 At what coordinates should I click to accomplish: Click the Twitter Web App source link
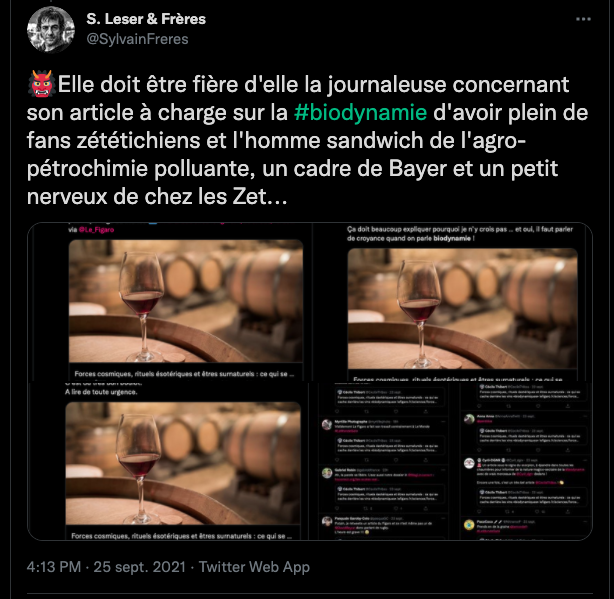[254, 567]
